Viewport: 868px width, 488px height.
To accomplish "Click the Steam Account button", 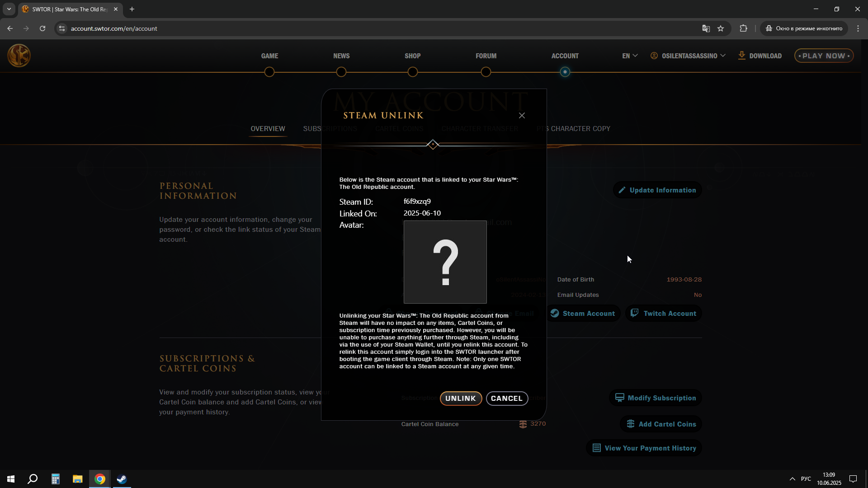I will click(x=583, y=314).
